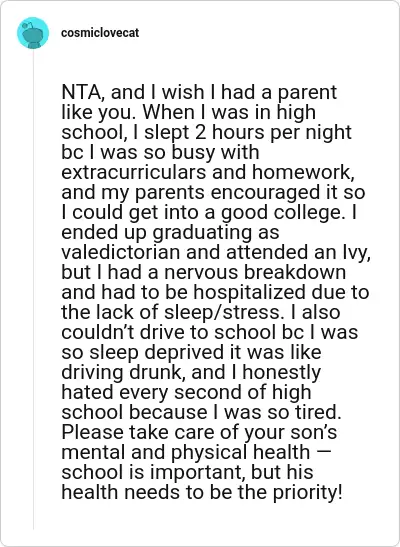
Task: Click the word "NTA" starting the comment
Action: [x=81, y=93]
